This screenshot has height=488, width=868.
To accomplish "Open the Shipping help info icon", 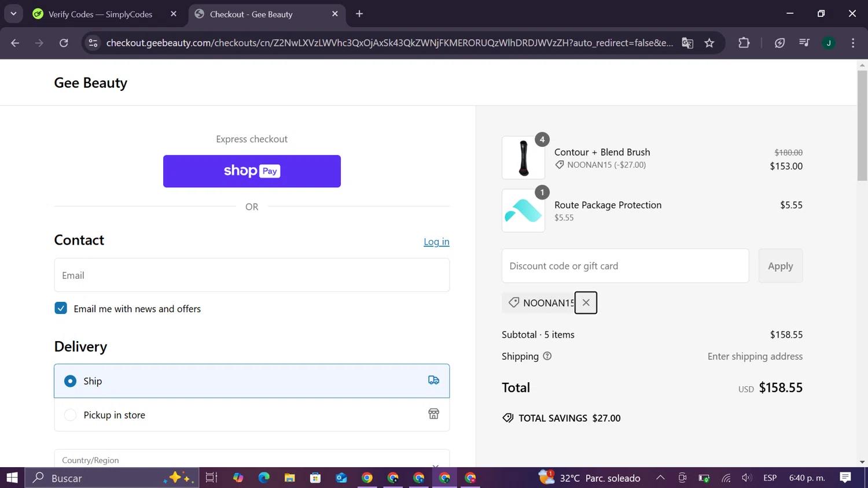I will click(547, 356).
